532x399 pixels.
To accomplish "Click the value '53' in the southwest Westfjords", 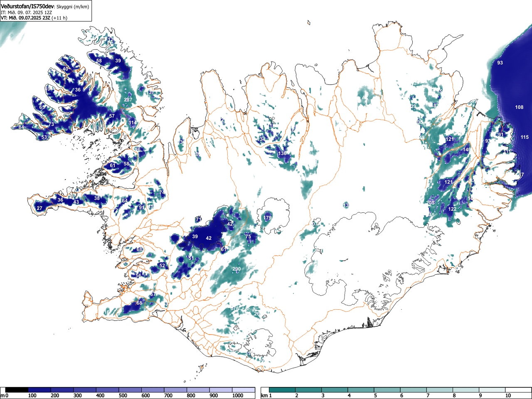I will [x=44, y=137].
